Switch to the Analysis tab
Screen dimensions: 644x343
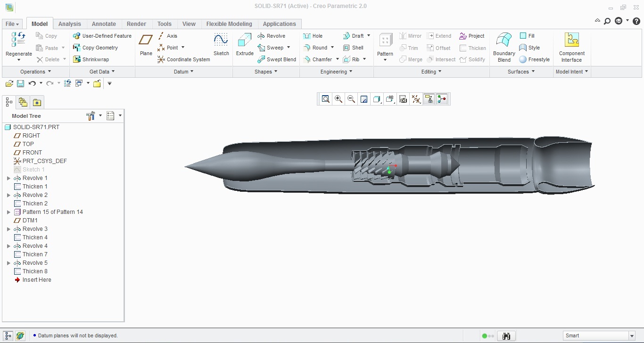pos(70,24)
